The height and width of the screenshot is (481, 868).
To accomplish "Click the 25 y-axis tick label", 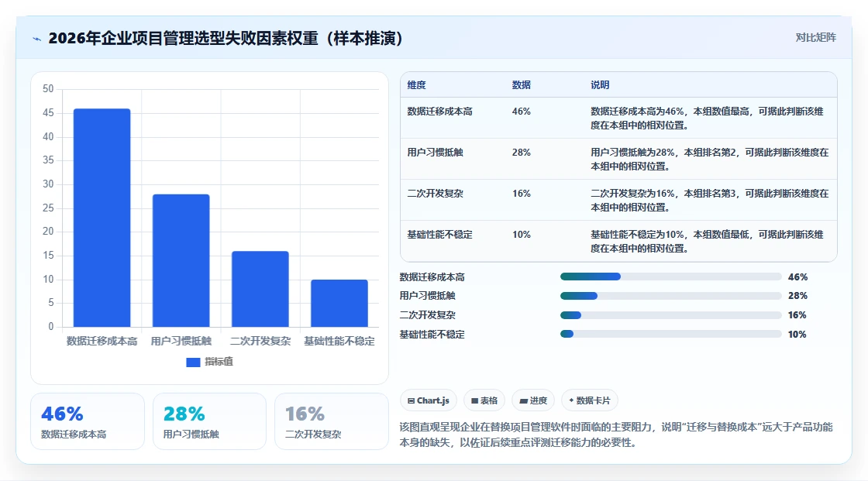I will click(48, 208).
